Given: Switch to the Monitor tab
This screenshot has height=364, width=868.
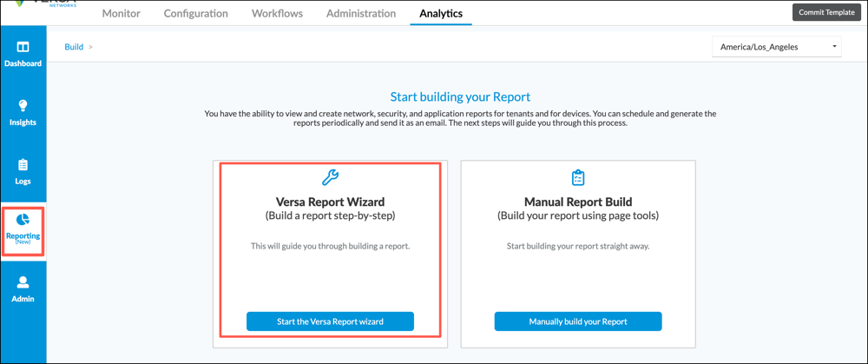Looking at the screenshot, I should 121,14.
